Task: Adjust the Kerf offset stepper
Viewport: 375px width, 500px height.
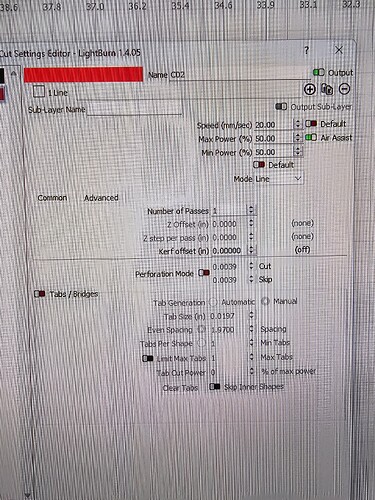Action: click(251, 250)
